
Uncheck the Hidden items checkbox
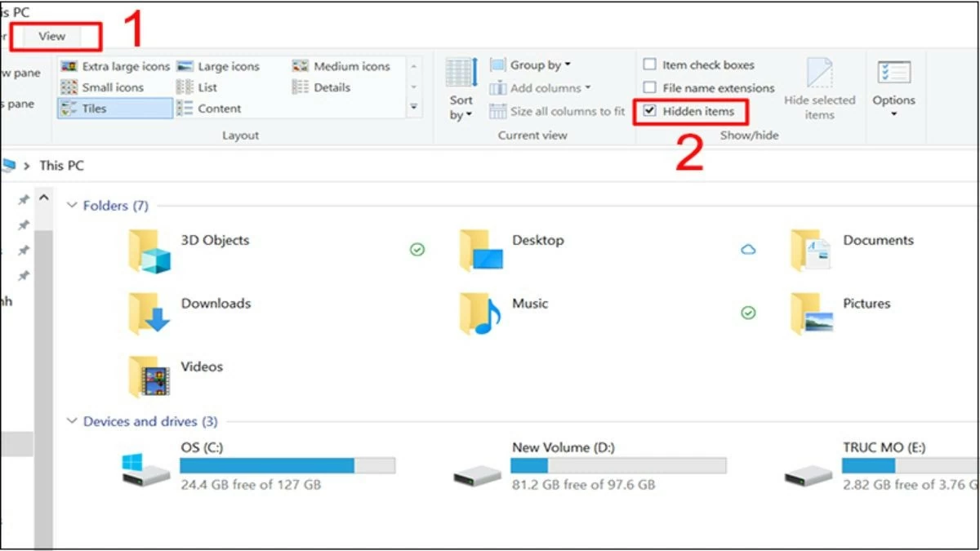point(650,111)
